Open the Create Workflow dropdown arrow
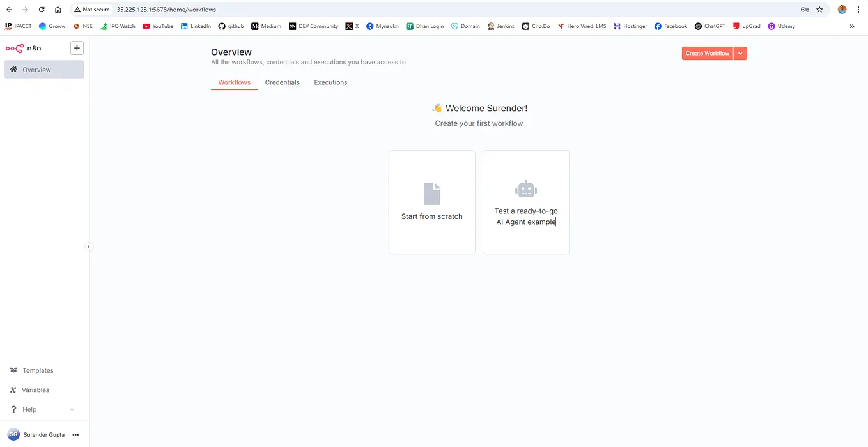Viewport: 868px width, 447px height. coord(740,53)
